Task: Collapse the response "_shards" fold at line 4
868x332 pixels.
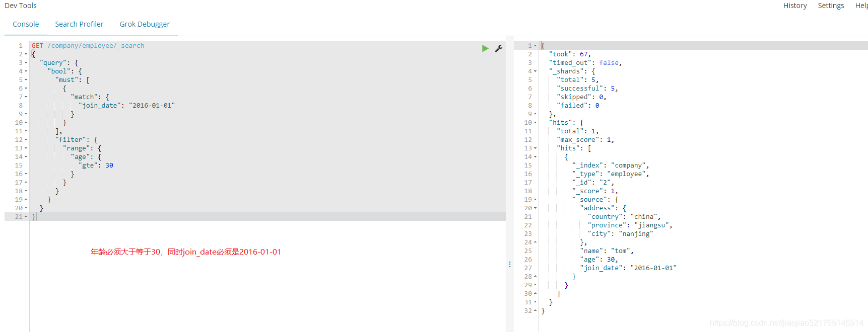Action: tap(536, 71)
